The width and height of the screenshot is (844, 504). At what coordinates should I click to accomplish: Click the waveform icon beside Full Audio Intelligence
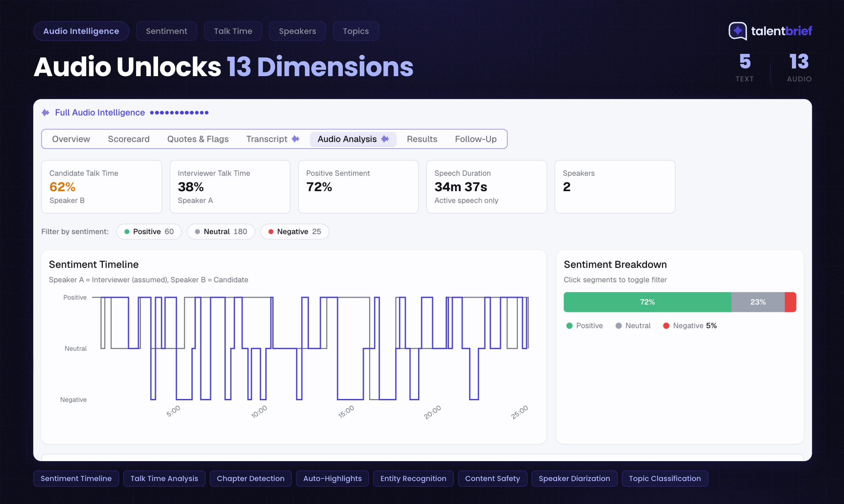coord(46,112)
